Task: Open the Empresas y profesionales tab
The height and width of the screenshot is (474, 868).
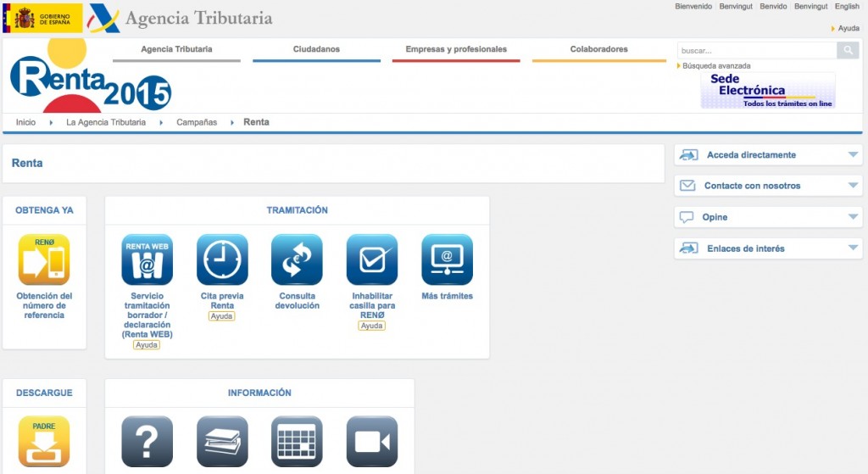Action: [456, 49]
